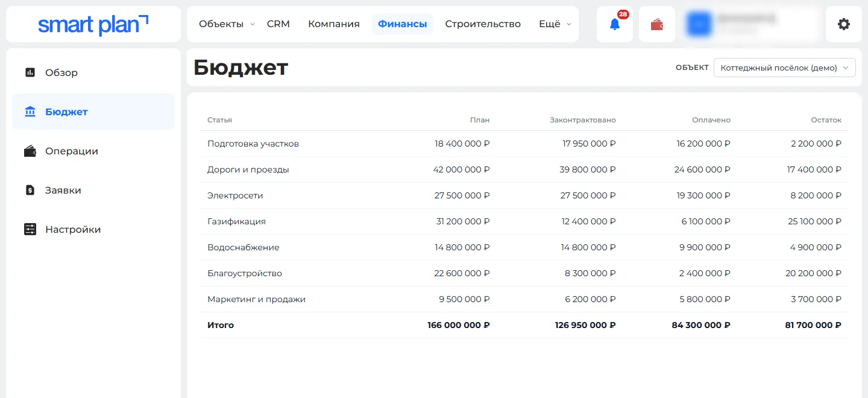Click plan value 42 000 000 ₽

tap(462, 169)
